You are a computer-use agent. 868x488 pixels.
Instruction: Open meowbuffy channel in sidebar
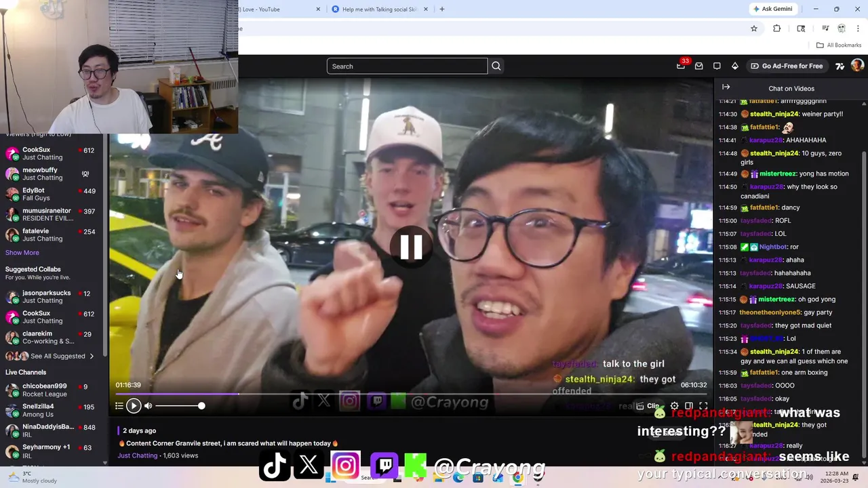pyautogui.click(x=51, y=174)
